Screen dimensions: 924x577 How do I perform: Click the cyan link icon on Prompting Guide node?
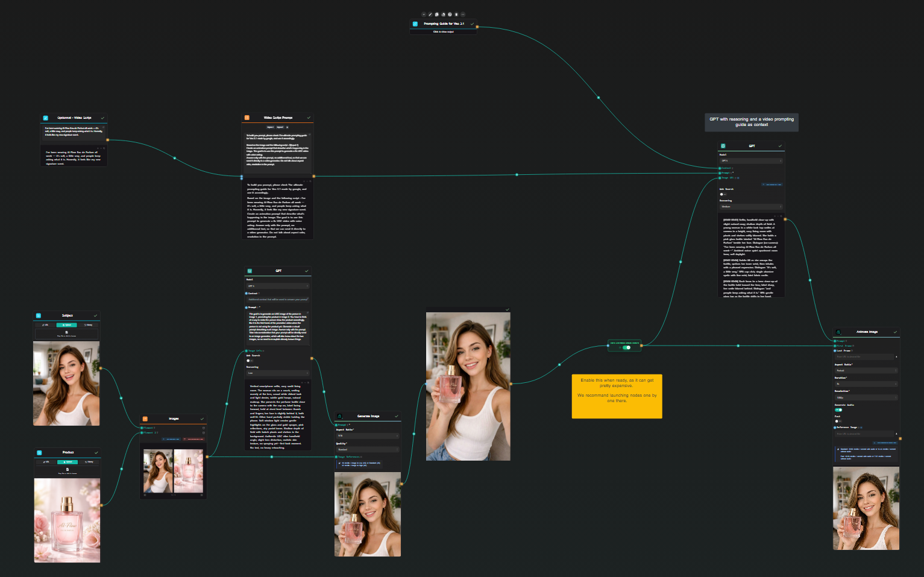point(415,24)
